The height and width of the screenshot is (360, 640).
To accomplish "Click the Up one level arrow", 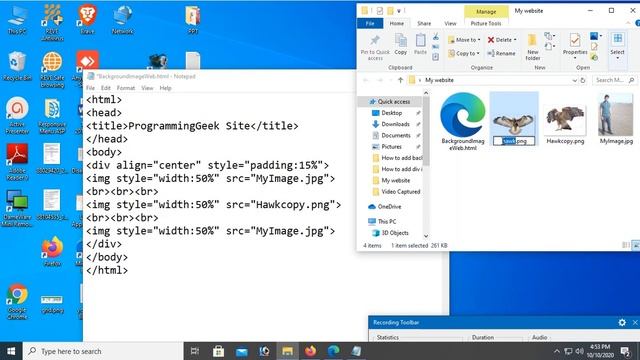I will coord(400,80).
